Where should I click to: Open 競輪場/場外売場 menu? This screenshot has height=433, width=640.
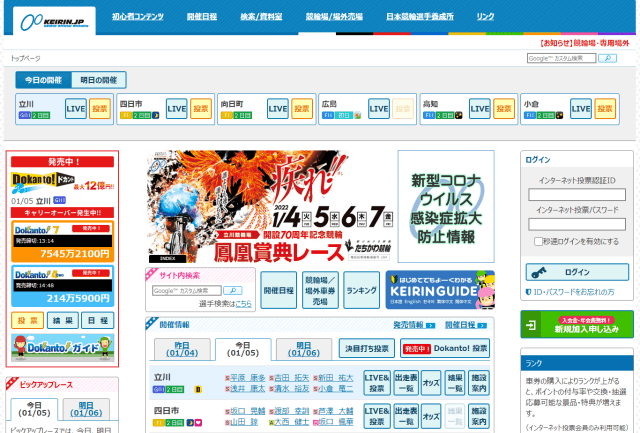pyautogui.click(x=334, y=17)
